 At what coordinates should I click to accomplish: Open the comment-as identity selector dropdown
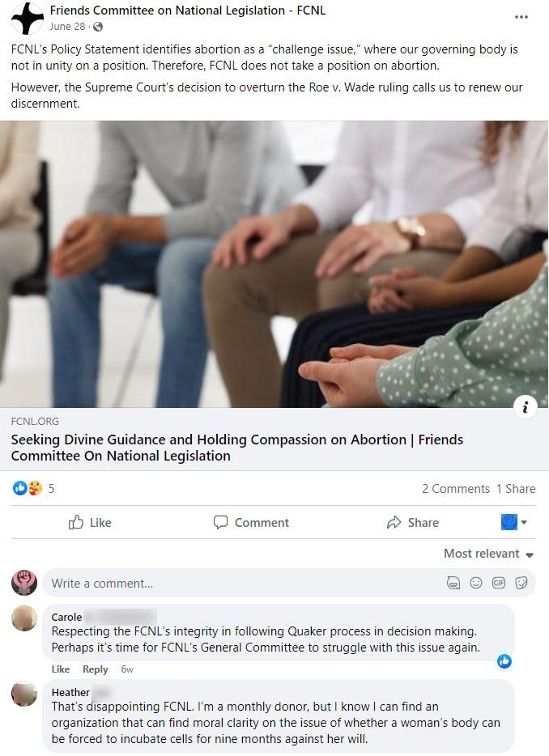click(x=514, y=522)
